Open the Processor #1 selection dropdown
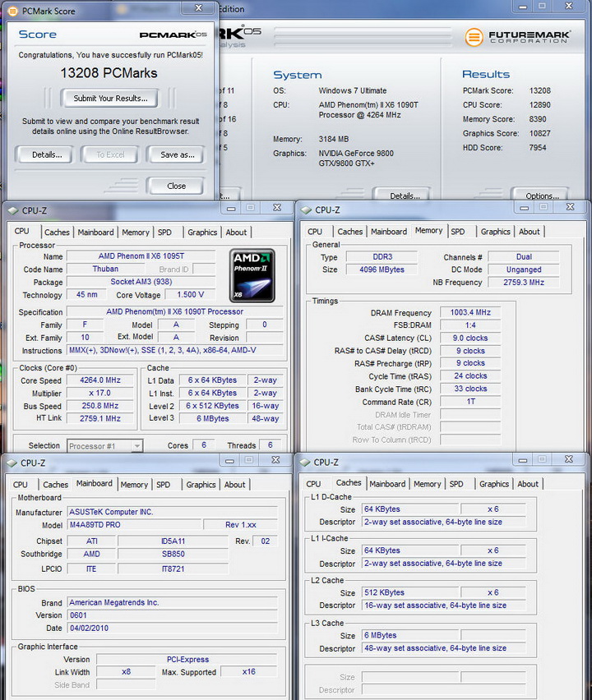This screenshot has width=592, height=700. [x=105, y=446]
